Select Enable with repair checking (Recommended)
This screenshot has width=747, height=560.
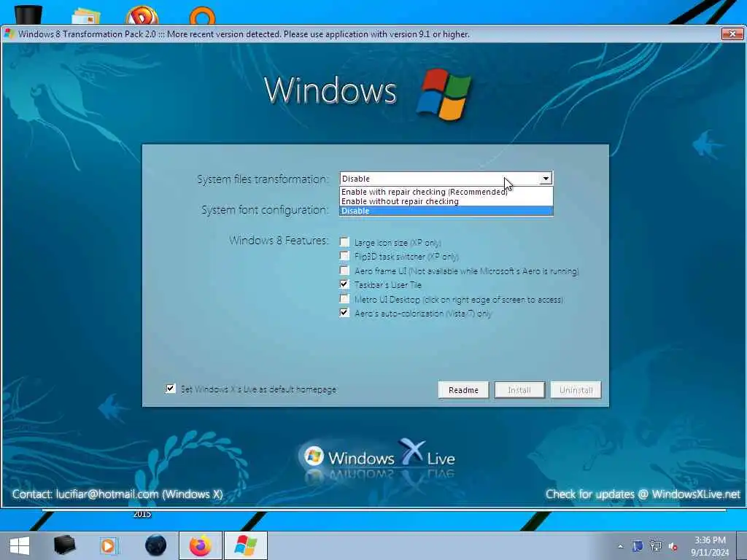446,192
